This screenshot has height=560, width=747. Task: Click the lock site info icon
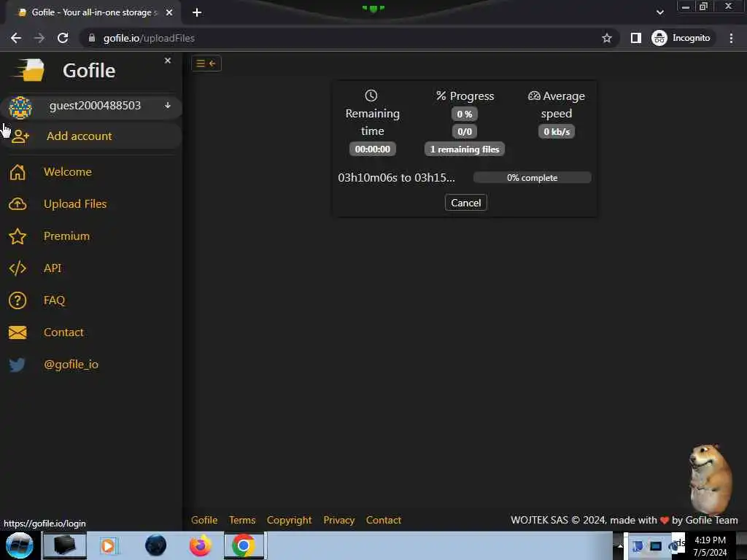[x=92, y=38]
